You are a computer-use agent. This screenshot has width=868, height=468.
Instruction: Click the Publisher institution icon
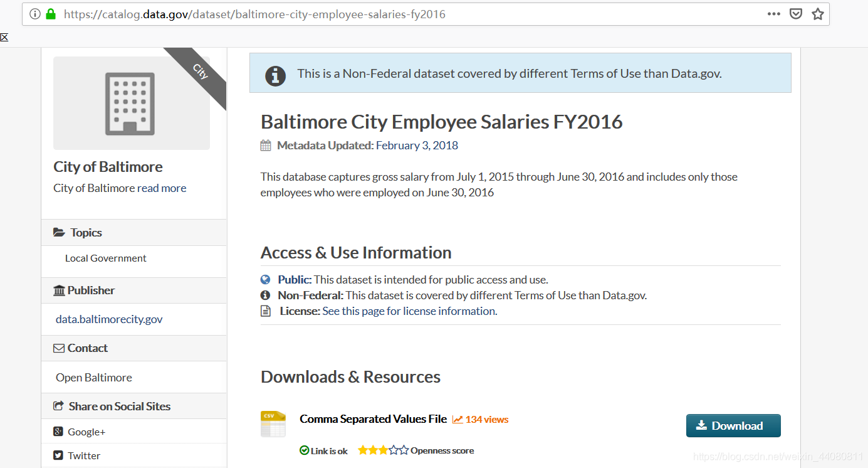click(60, 290)
